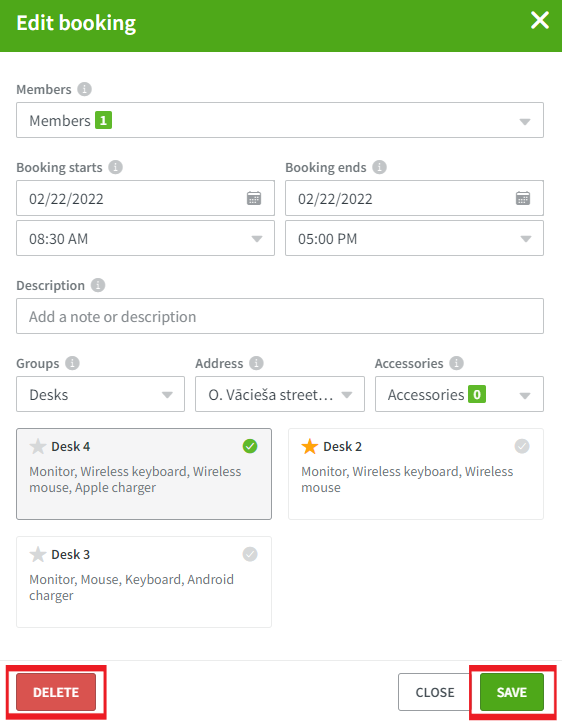Select Desk 3 checkmark
Screen dimensions: 562x723
tap(250, 554)
